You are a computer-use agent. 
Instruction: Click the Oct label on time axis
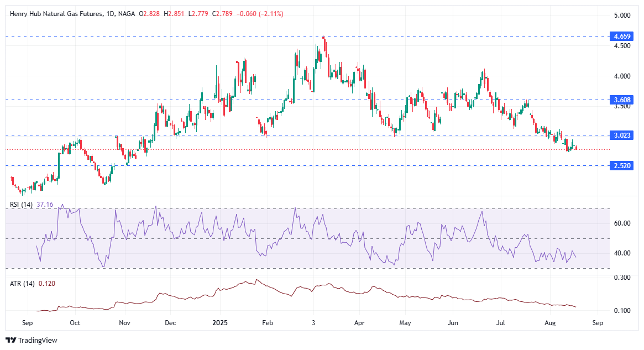[75, 322]
